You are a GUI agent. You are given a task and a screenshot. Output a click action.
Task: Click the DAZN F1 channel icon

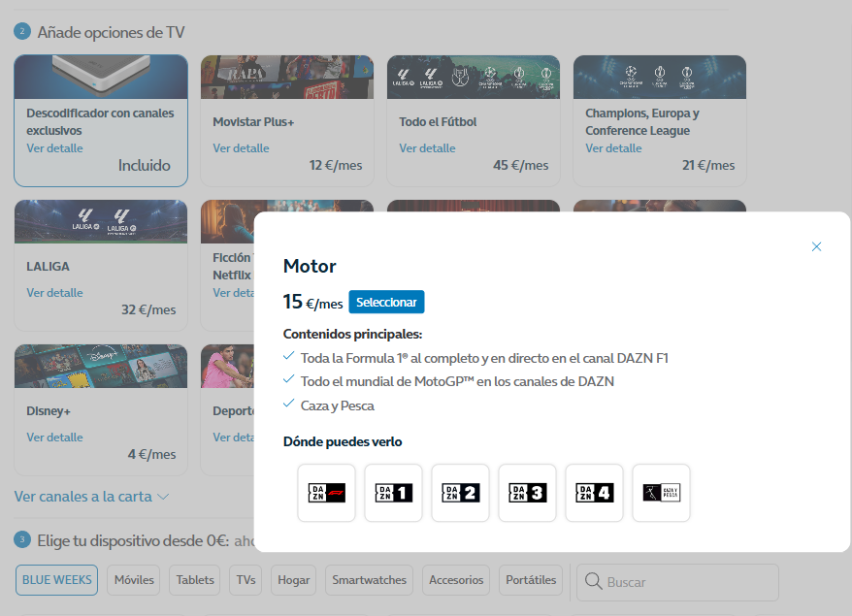pos(326,493)
